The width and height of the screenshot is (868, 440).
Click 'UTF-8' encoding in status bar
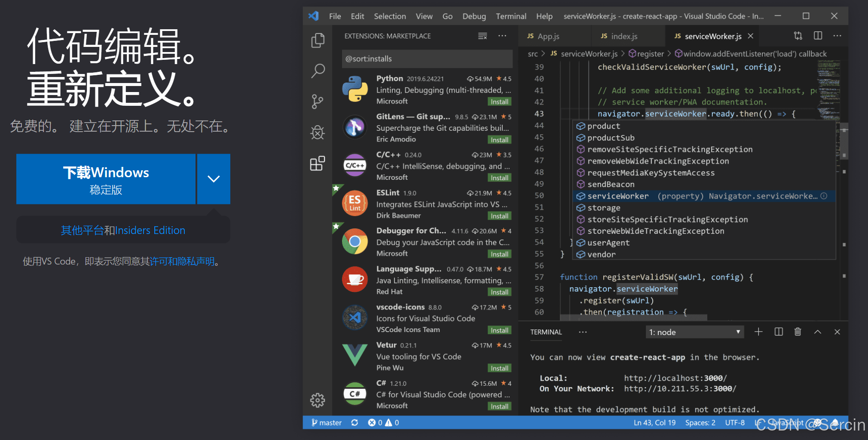pos(735,422)
